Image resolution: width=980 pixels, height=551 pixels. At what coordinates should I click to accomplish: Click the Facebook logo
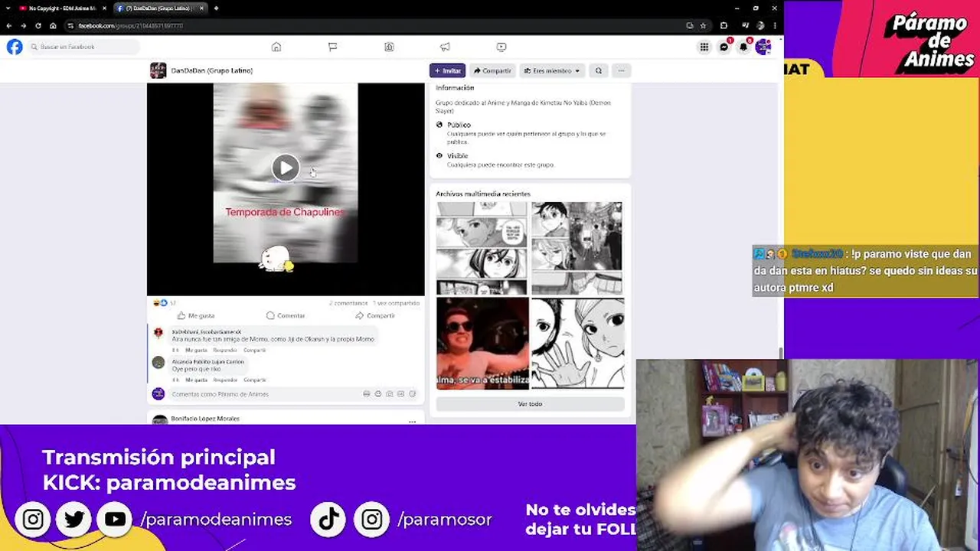coord(15,47)
